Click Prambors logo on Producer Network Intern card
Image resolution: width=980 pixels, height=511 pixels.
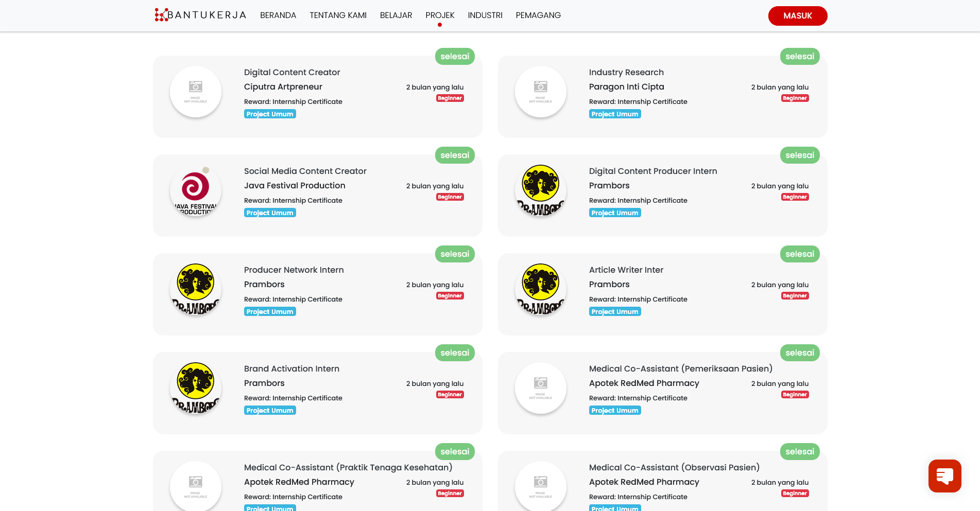click(x=196, y=289)
